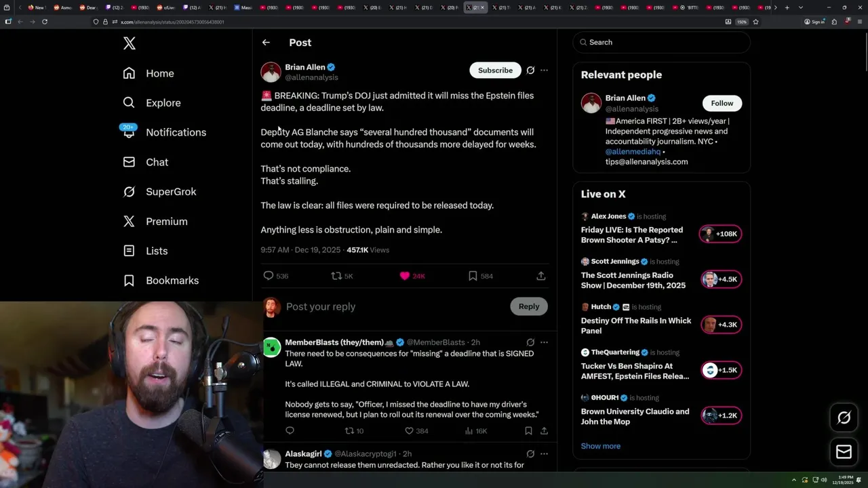The image size is (868, 488).
Task: Click the reply icon showing 536
Action: pos(275,276)
